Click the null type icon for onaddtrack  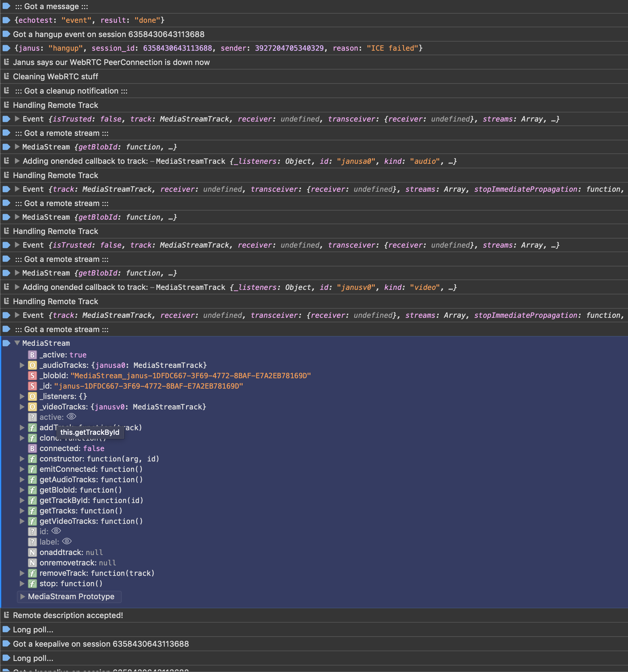32,552
